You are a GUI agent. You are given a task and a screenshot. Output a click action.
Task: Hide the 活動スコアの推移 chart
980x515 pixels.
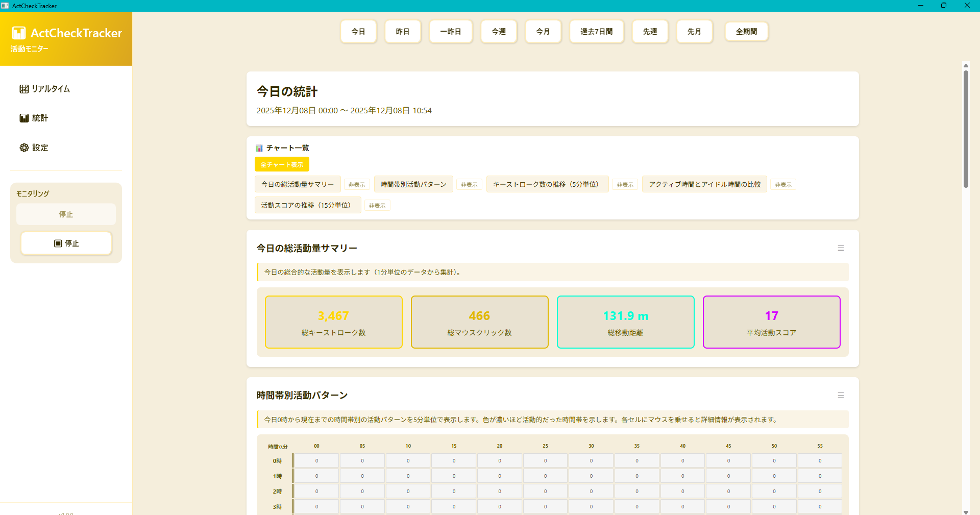coord(377,205)
